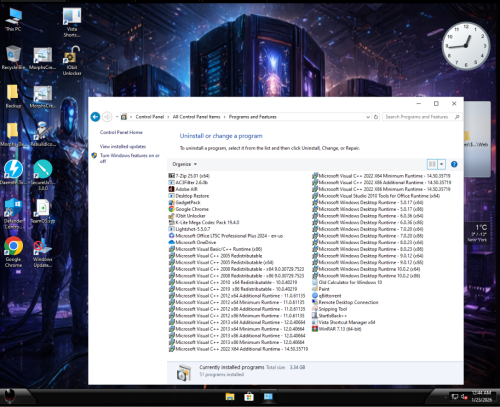Click the Control Panel taskbar button

268,396
